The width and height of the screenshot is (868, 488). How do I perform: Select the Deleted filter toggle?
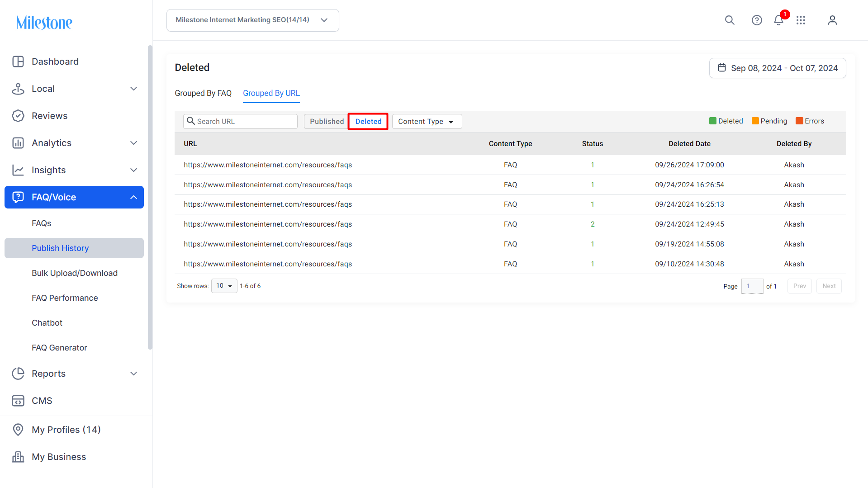tap(368, 122)
